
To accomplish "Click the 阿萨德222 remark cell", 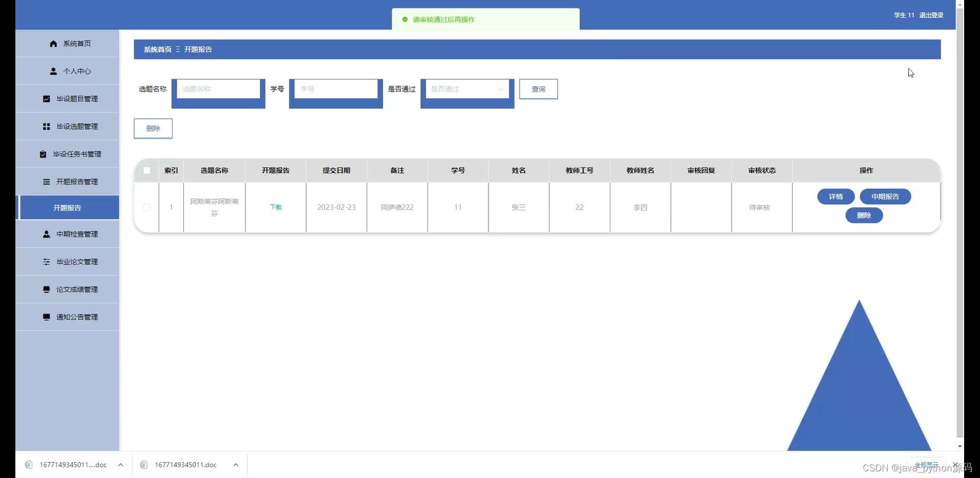I will [x=397, y=207].
